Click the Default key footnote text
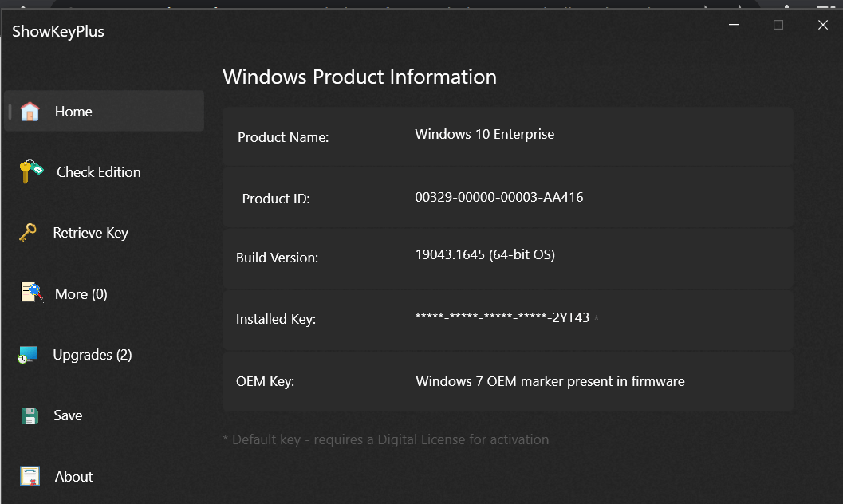The height and width of the screenshot is (504, 843). tap(385, 439)
